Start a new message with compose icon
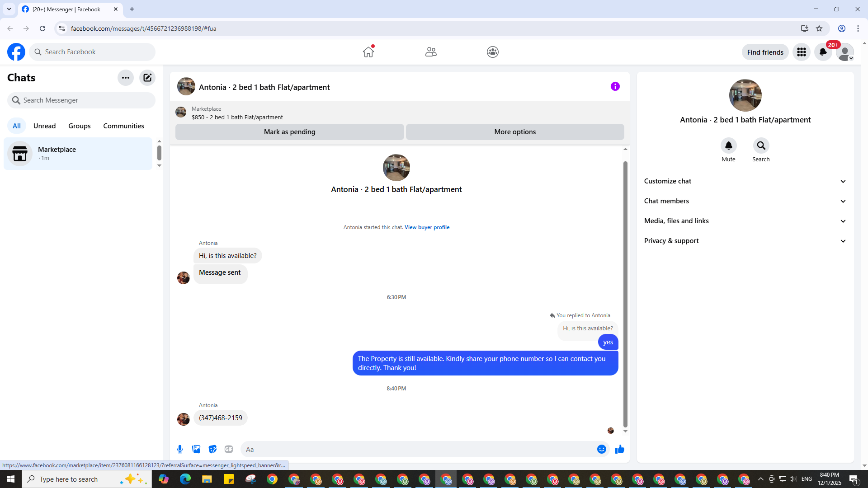This screenshot has width=868, height=488. 147,78
